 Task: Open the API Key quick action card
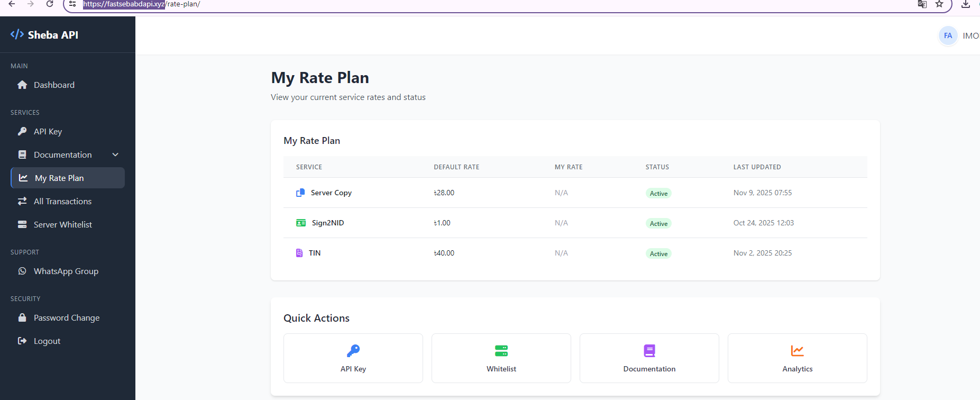pyautogui.click(x=353, y=358)
